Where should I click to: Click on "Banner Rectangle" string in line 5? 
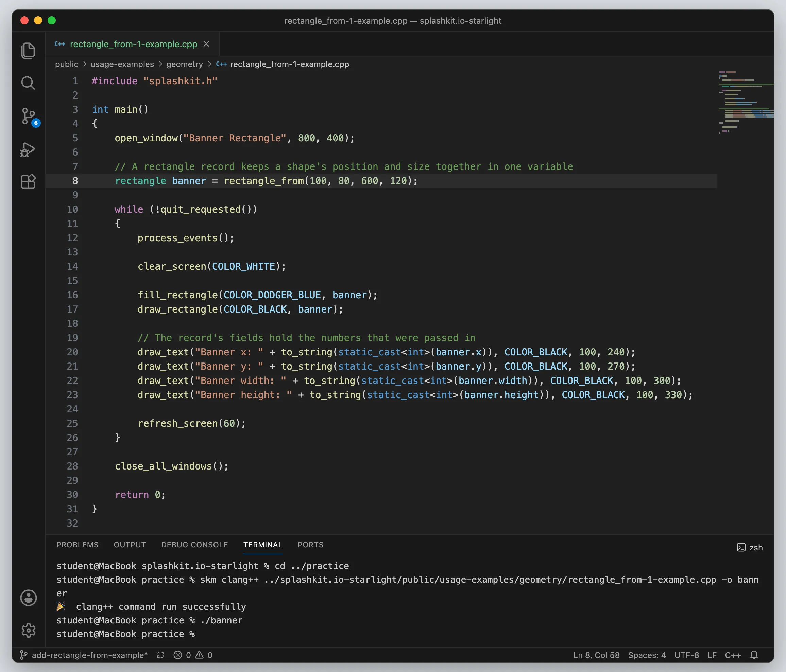point(235,138)
